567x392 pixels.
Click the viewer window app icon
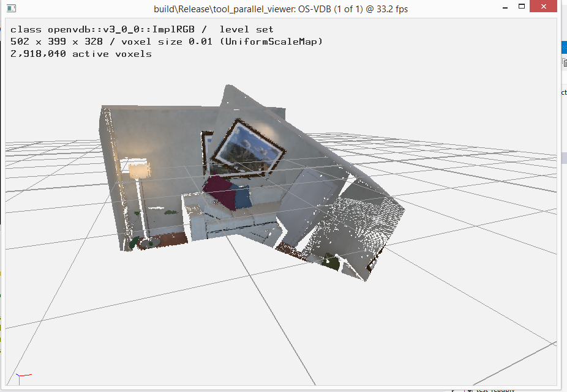[x=11, y=8]
